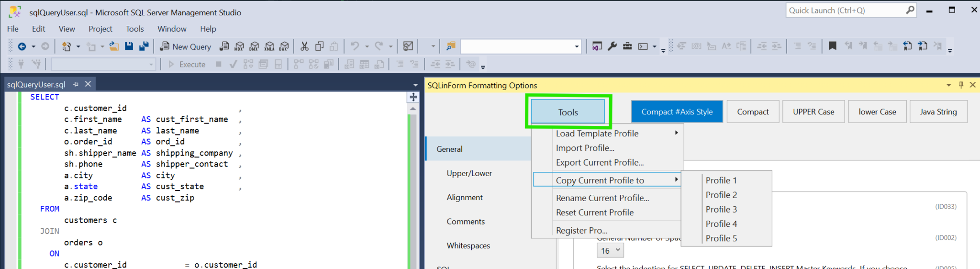Screen dimensions: 980x269
Task: Click the Save All icon
Action: point(144,46)
